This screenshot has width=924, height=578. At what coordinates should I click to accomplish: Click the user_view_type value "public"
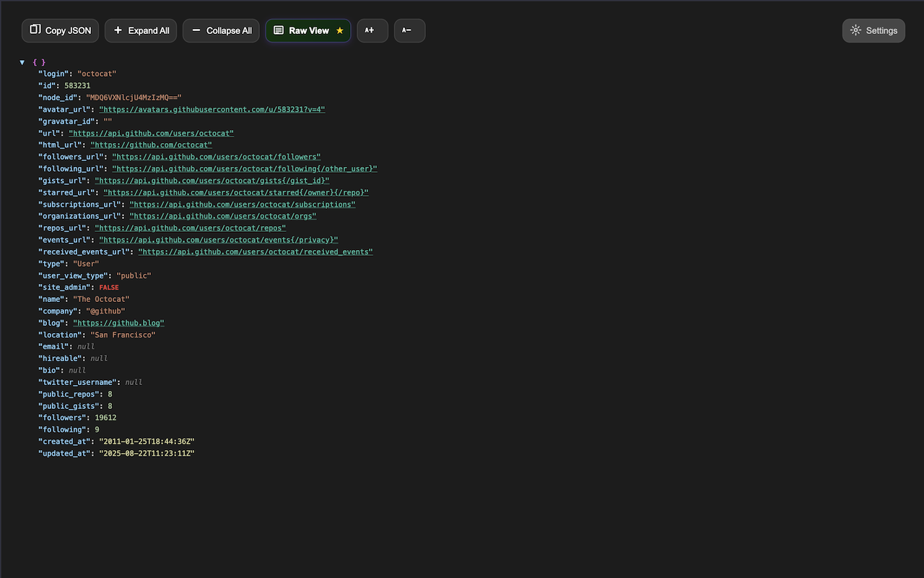[x=134, y=275]
